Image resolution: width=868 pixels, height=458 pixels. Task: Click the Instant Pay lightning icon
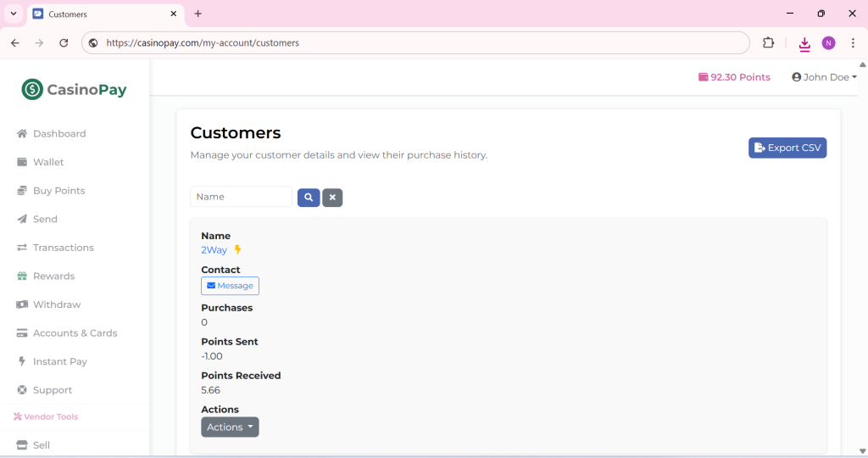[22, 361]
